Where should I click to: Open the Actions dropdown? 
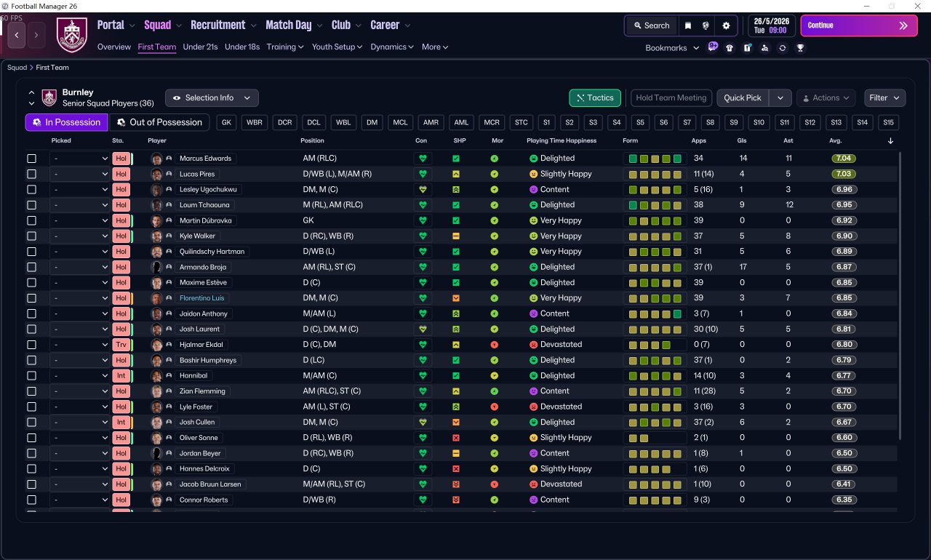point(826,98)
